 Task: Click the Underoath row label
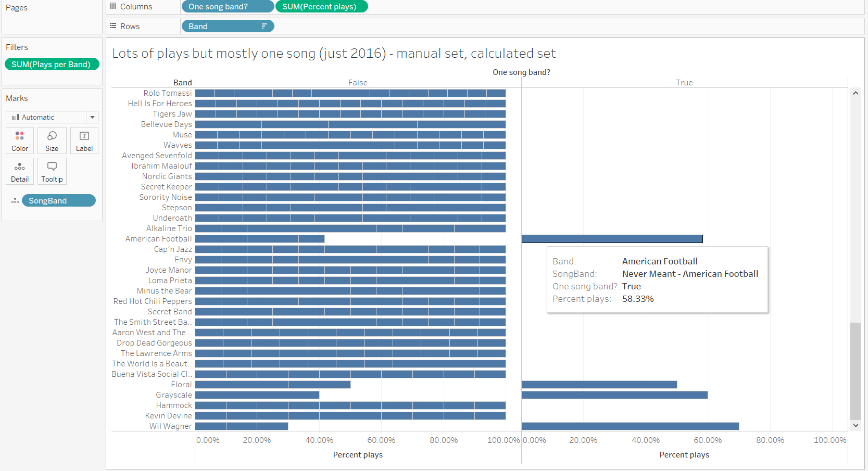point(172,218)
